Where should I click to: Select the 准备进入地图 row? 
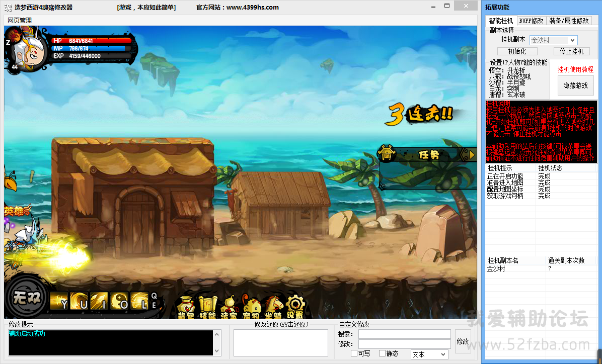541,183
